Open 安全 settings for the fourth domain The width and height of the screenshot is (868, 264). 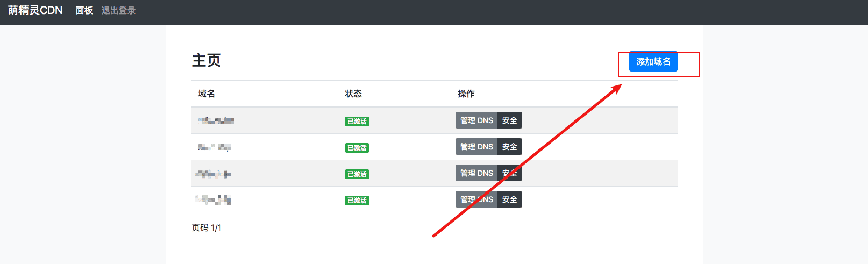click(x=510, y=199)
